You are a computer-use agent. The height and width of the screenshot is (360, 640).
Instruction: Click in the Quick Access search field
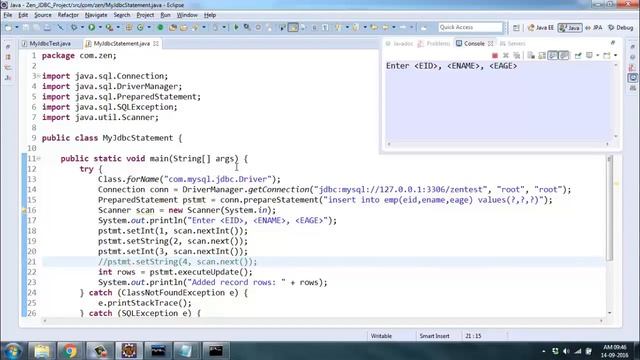470,27
